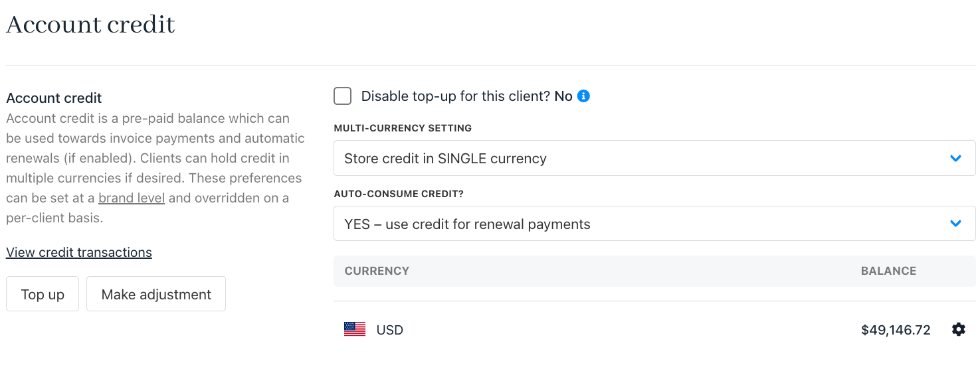The height and width of the screenshot is (383, 980).
Task: Click the 'Disable top-up for this client?' label
Action: [456, 96]
